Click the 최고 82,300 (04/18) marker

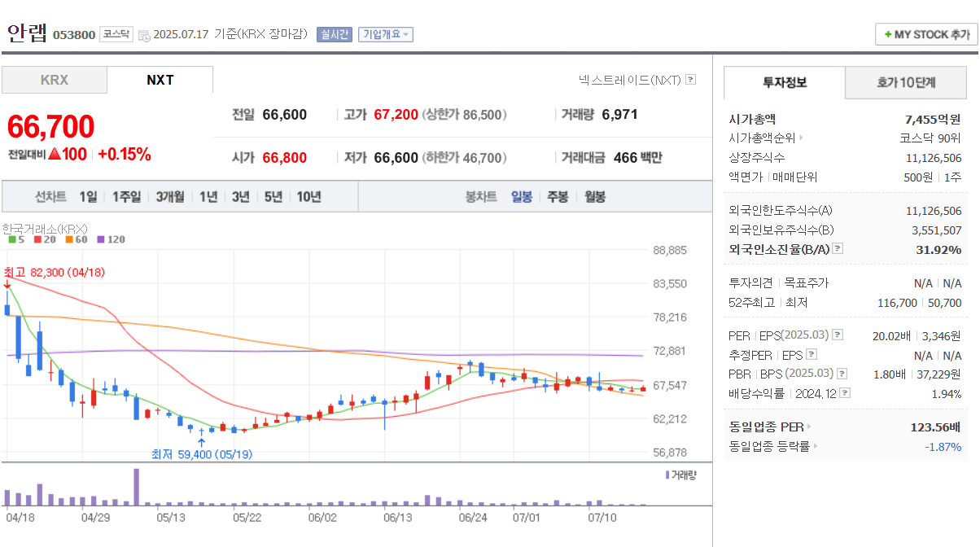(54, 272)
